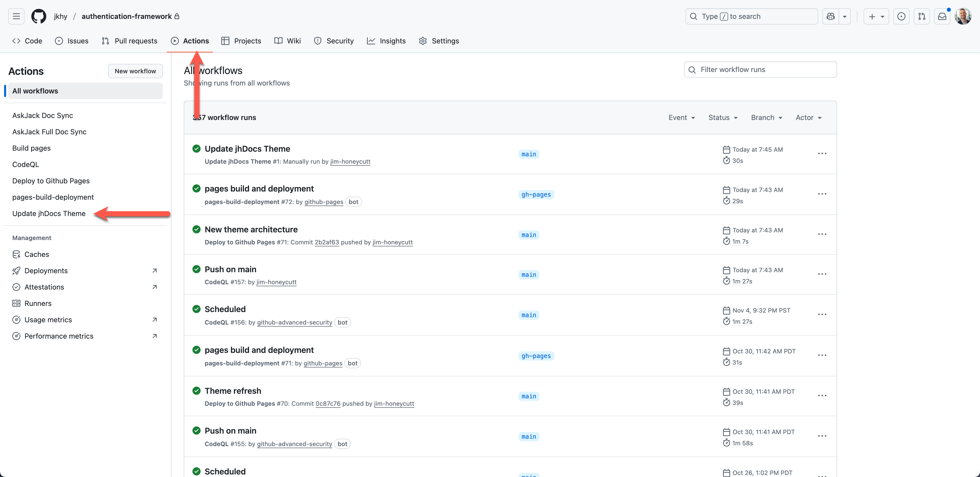Open the hamburger navigation menu
This screenshot has width=980, height=477.
click(16, 16)
